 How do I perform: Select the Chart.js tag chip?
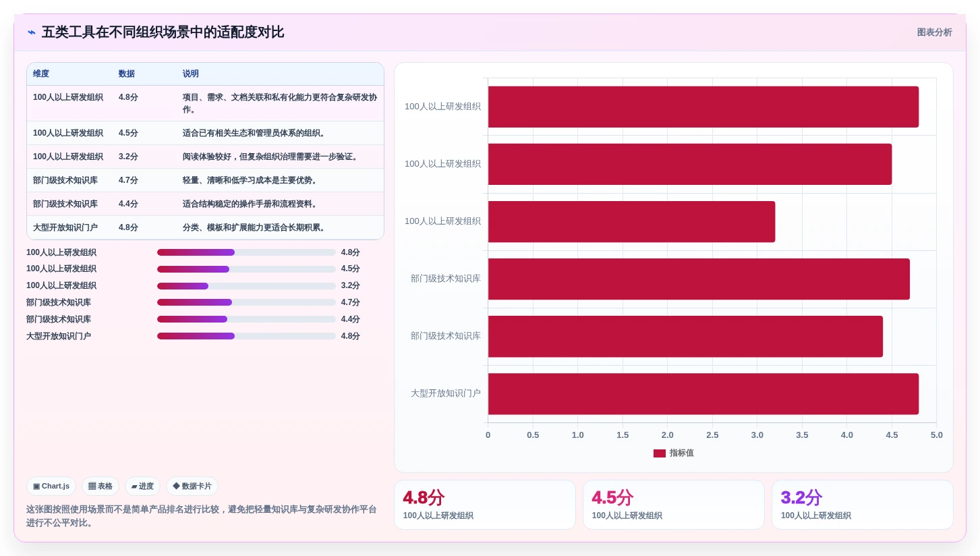[x=51, y=486]
